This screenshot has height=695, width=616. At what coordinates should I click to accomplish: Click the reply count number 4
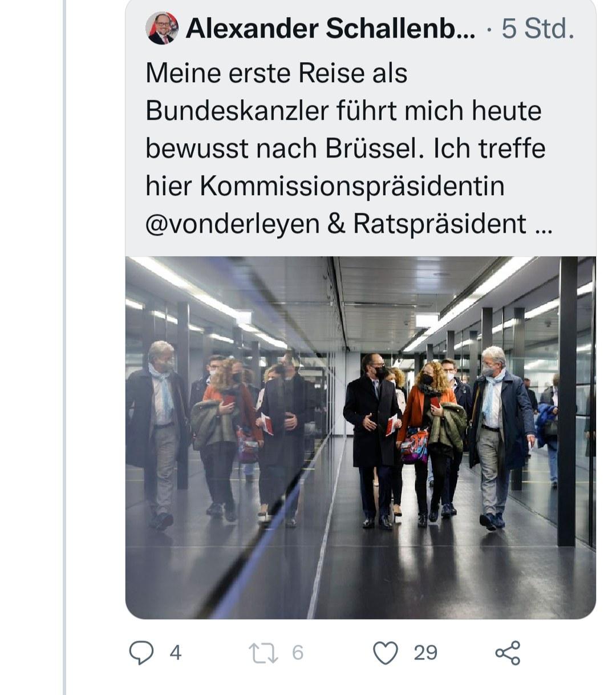[176, 653]
